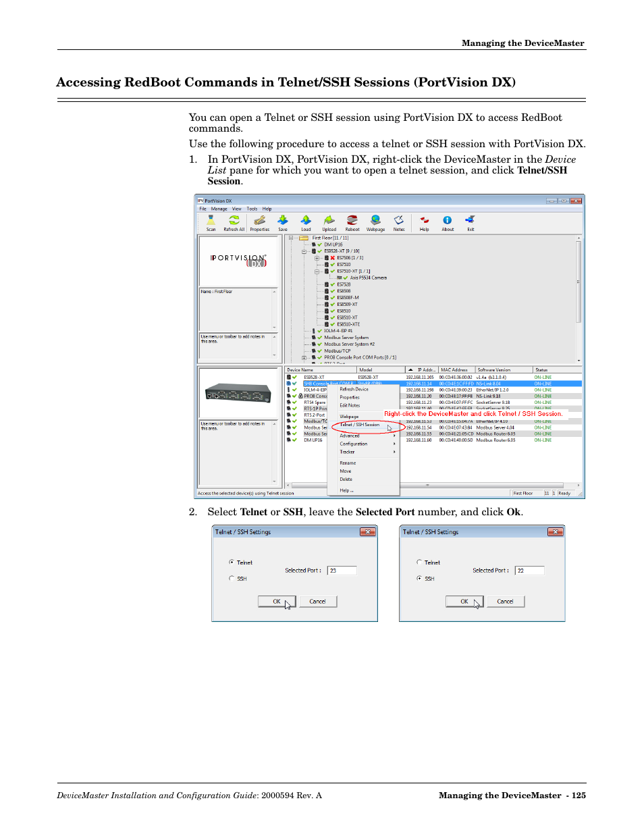Click the PortVision DX logo panel
This screenshot has width=644, height=834.
tap(238, 261)
